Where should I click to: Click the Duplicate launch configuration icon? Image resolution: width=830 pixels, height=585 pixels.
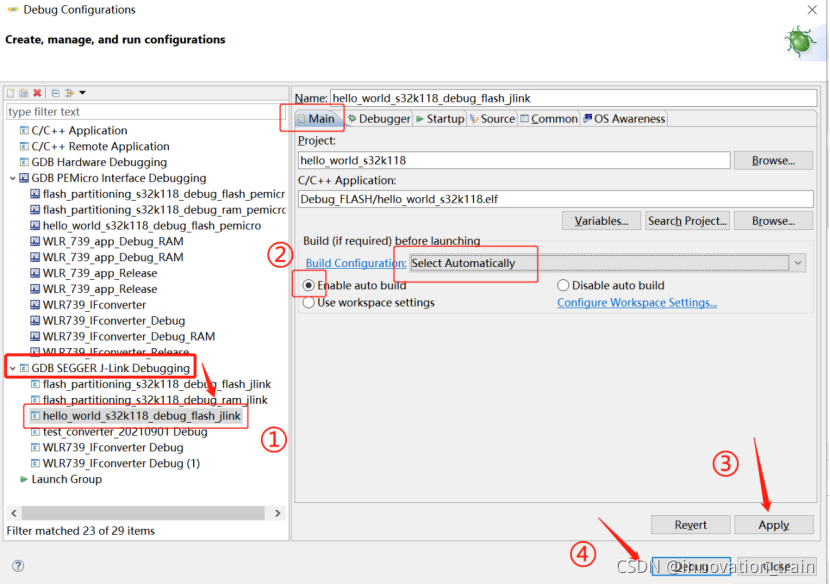click(x=24, y=93)
